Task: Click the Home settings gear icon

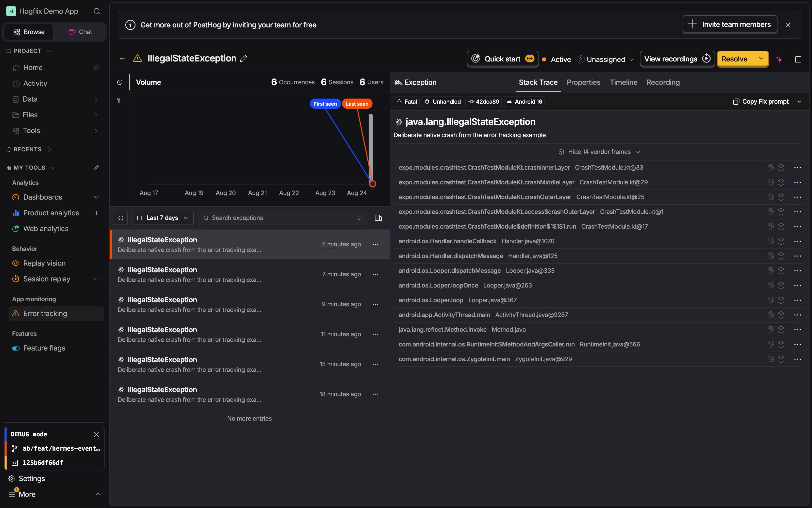Action: click(x=96, y=68)
